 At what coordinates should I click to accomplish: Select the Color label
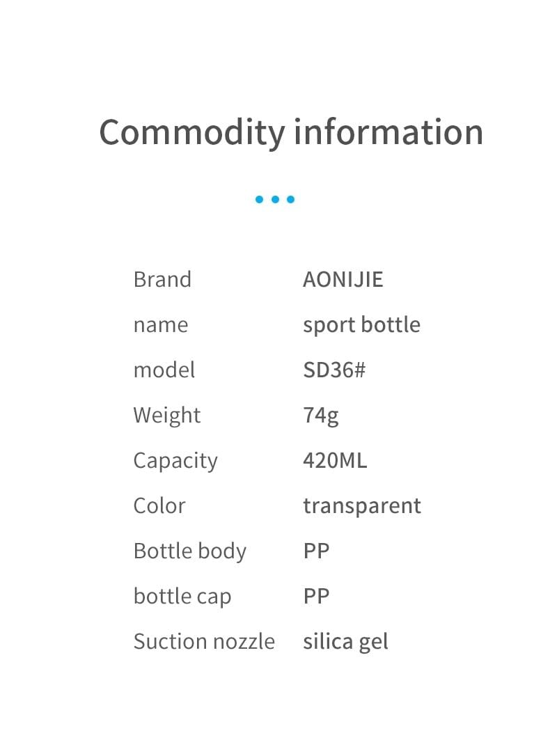159,506
